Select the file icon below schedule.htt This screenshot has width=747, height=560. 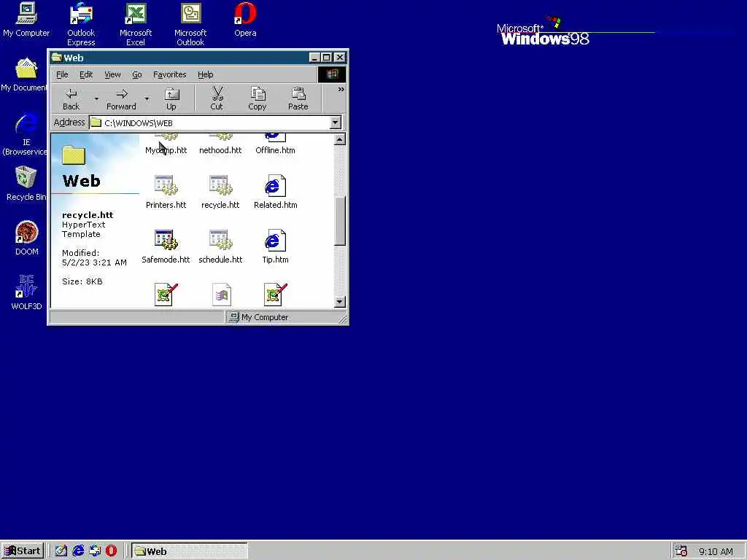pyautogui.click(x=222, y=295)
